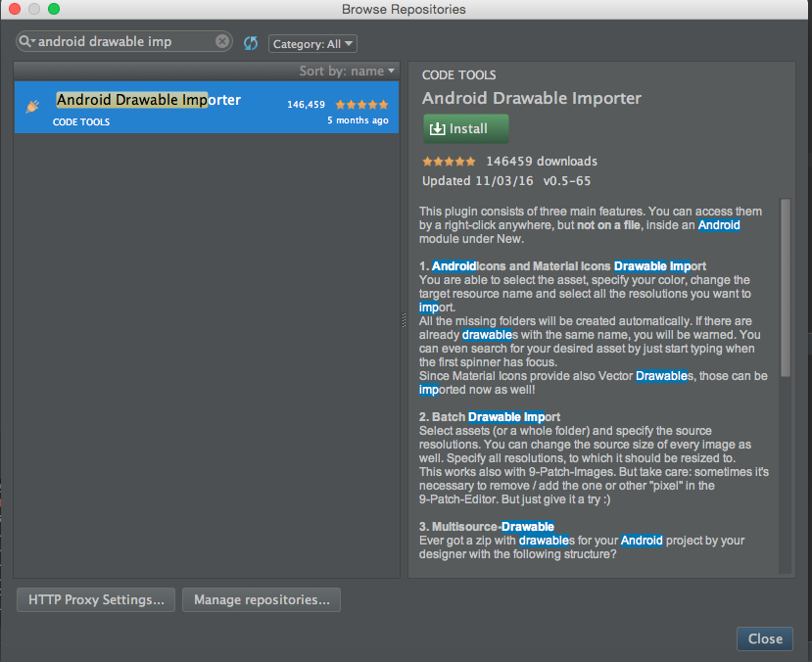Maximize the window with the green button
This screenshot has width=812, height=662.
click(x=53, y=9)
